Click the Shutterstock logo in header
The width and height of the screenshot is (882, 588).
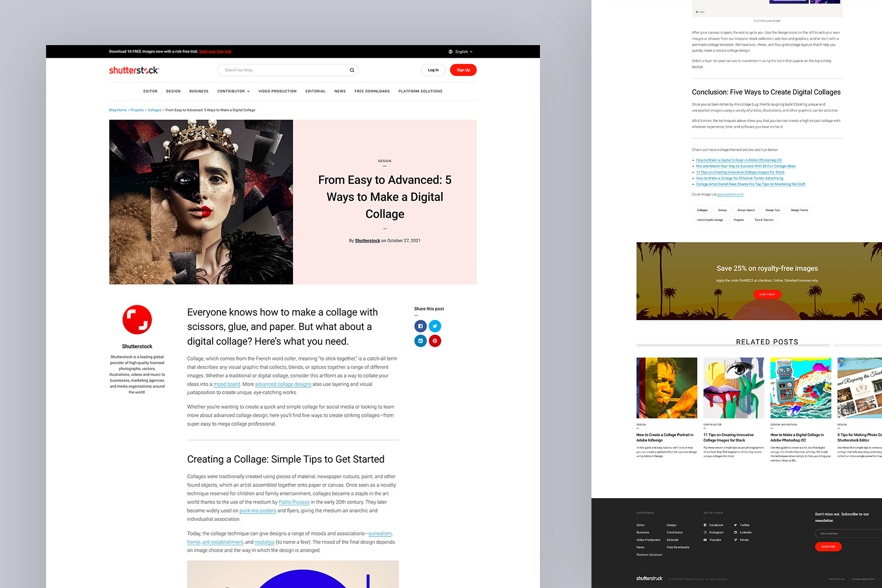pyautogui.click(x=134, y=70)
